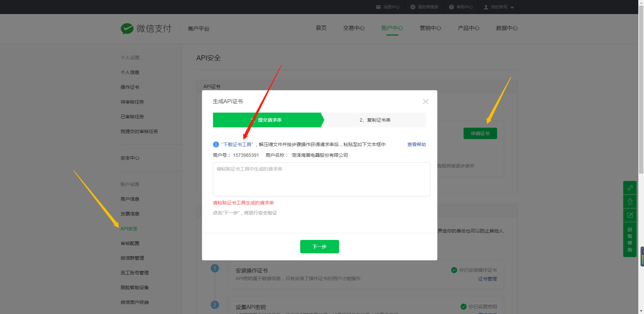Click 设置API密钥 step heading
Viewport: 644px width, 314px height.
click(251, 307)
